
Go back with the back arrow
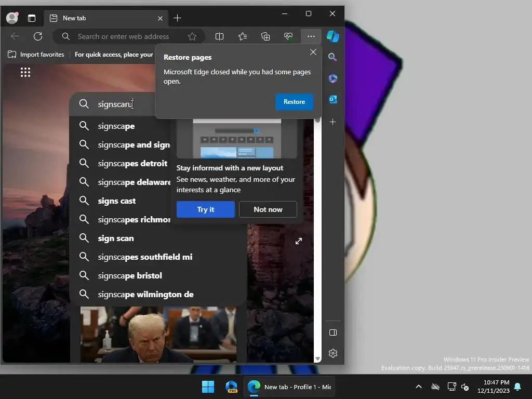[x=15, y=36]
